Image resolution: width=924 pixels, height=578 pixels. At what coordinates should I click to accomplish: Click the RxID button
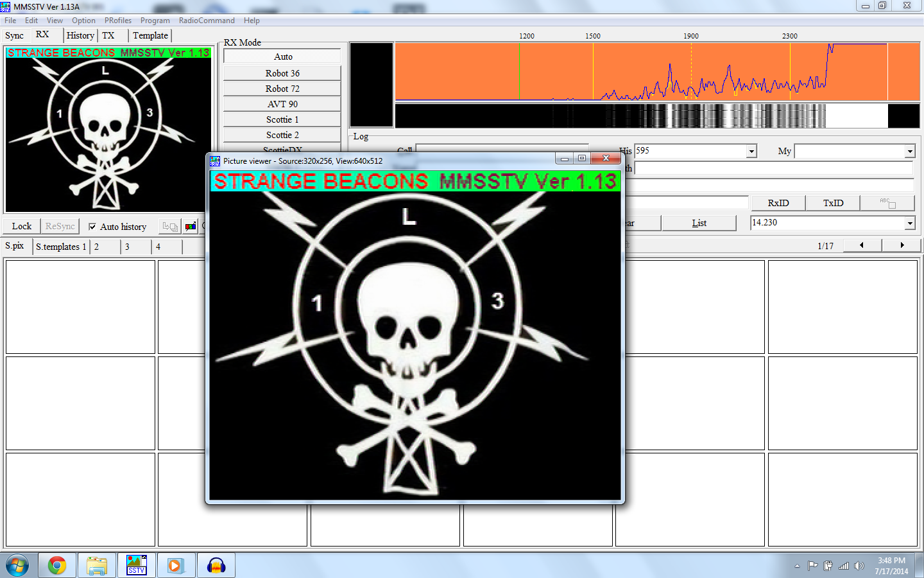[778, 203]
